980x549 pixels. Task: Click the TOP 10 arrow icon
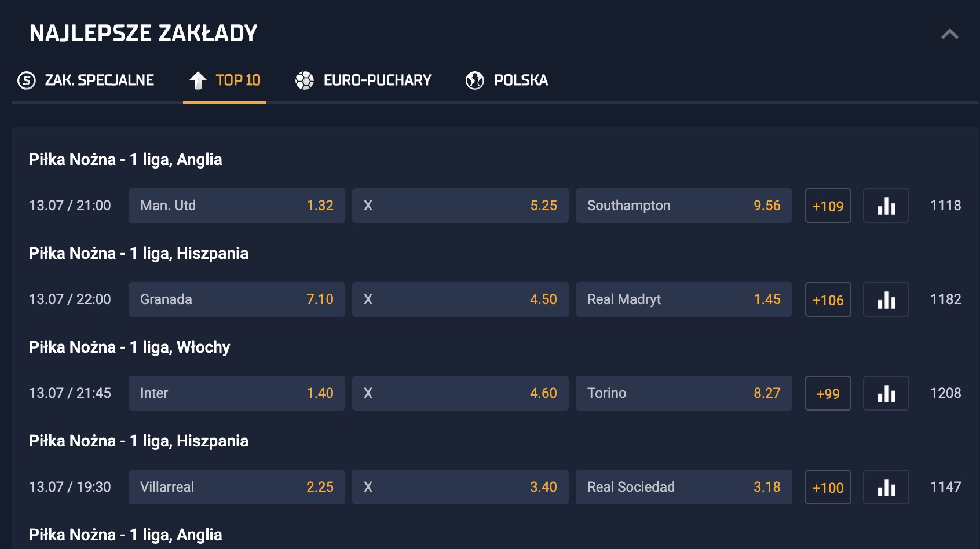(198, 80)
